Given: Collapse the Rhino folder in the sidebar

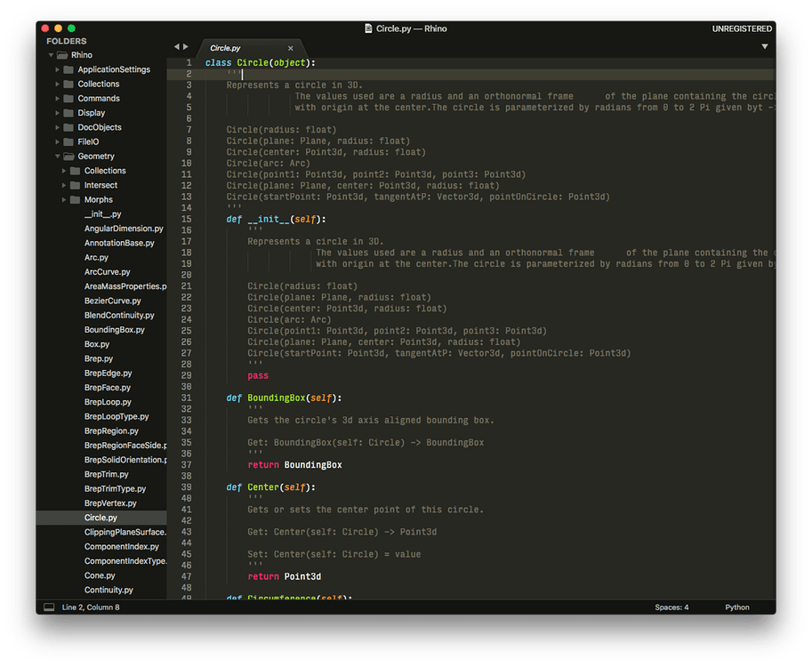Looking at the screenshot, I should coord(52,54).
